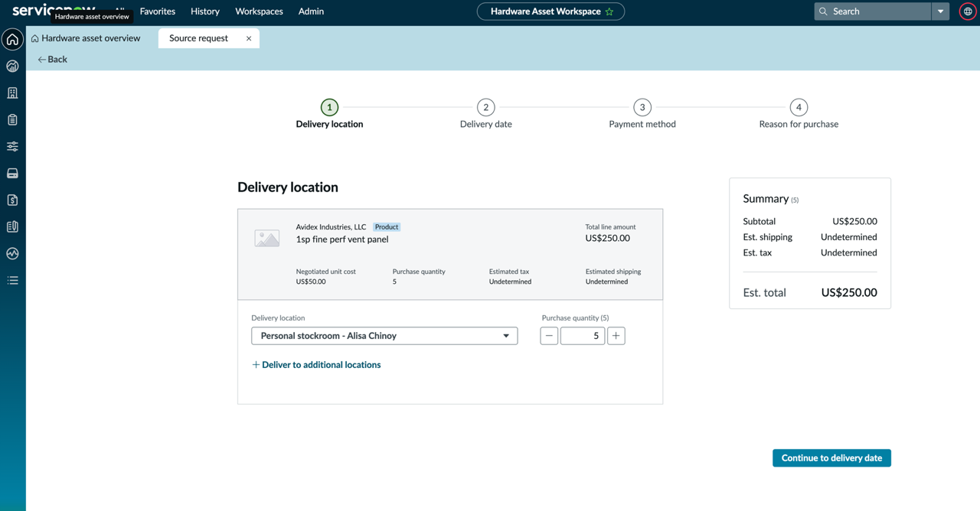980x511 pixels.
Task: Open the Delivery location dropdown
Action: coord(384,336)
